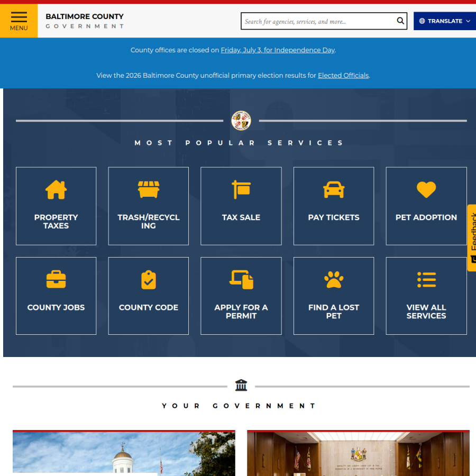Open the Pay Tickets label
This screenshot has width=476, height=476.
coord(334,217)
